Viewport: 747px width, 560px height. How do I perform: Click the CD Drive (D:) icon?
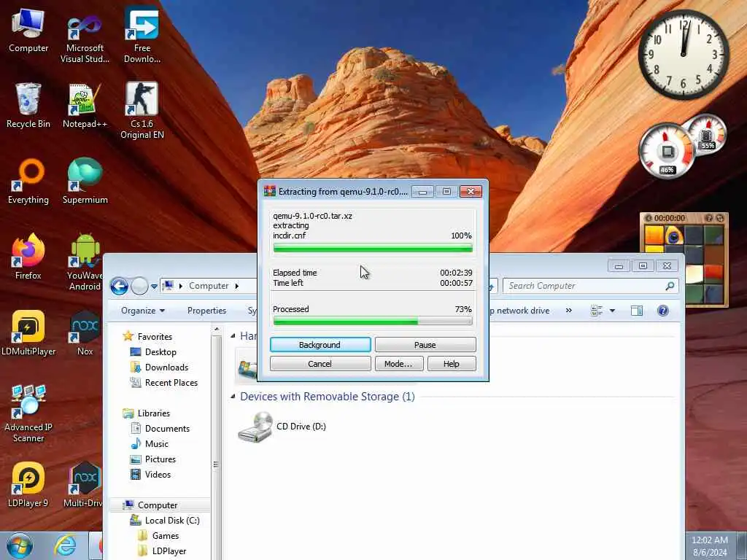click(255, 427)
